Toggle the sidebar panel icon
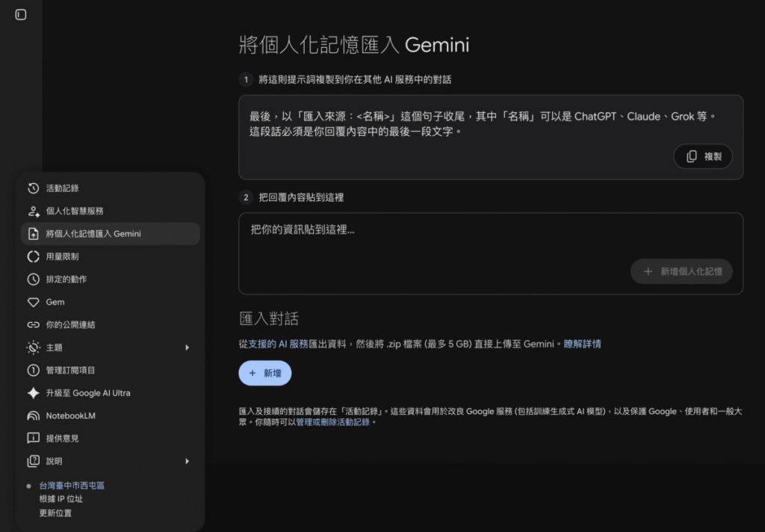Viewport: 765px width, 532px height. (x=20, y=15)
